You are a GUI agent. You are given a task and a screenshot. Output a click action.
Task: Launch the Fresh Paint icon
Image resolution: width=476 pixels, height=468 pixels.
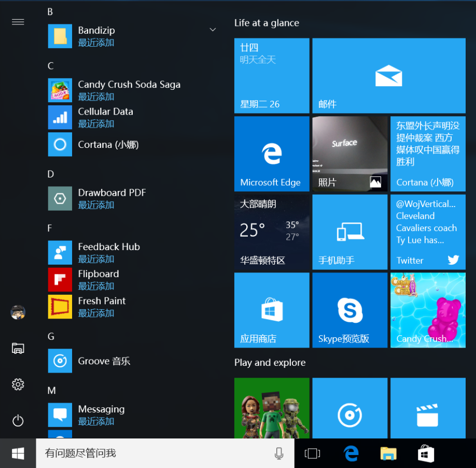click(x=60, y=307)
